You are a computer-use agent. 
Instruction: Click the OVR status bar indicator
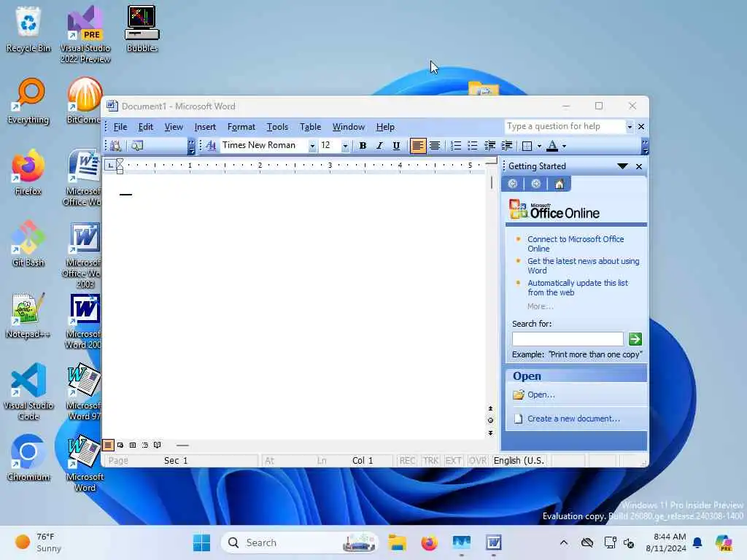tap(477, 461)
